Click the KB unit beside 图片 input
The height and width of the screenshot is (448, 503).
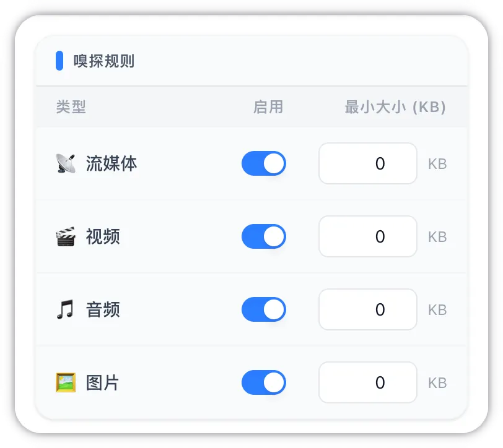click(437, 382)
